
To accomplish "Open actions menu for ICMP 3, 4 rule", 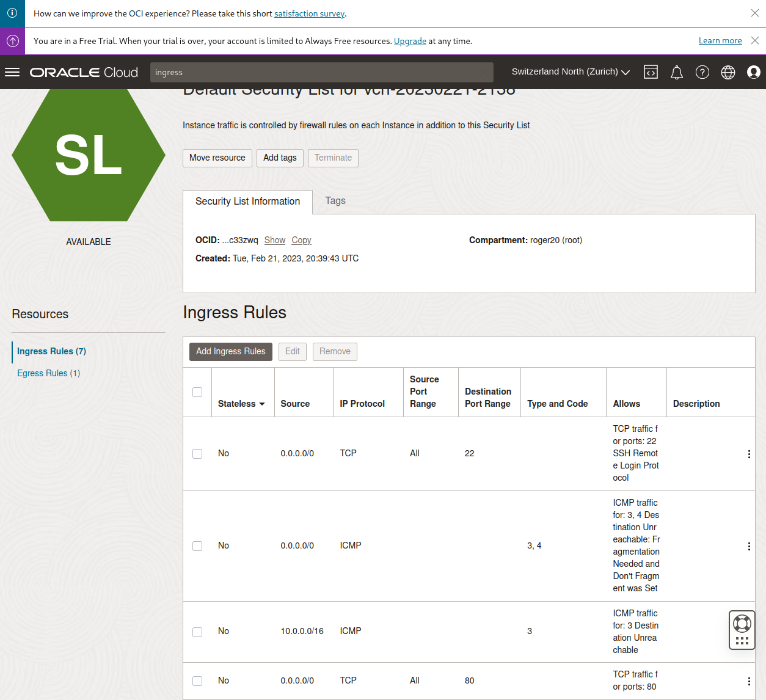I will point(749,546).
